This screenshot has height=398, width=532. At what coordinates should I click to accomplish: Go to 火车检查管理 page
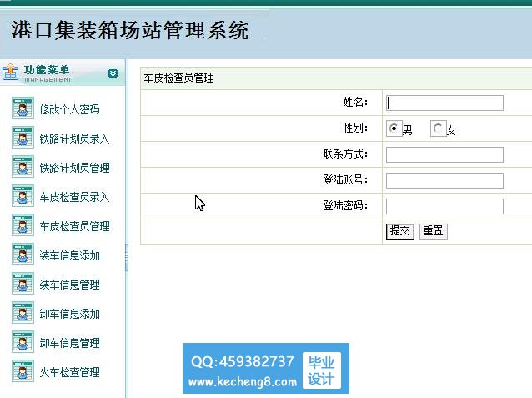pos(69,372)
